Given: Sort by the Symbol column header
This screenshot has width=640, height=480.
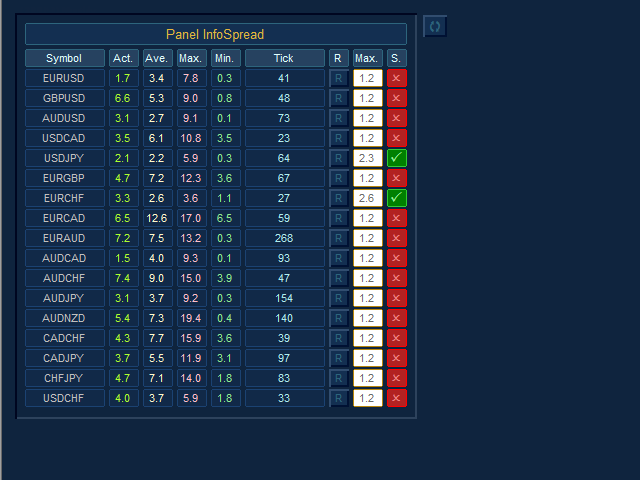Looking at the screenshot, I should tap(64, 58).
